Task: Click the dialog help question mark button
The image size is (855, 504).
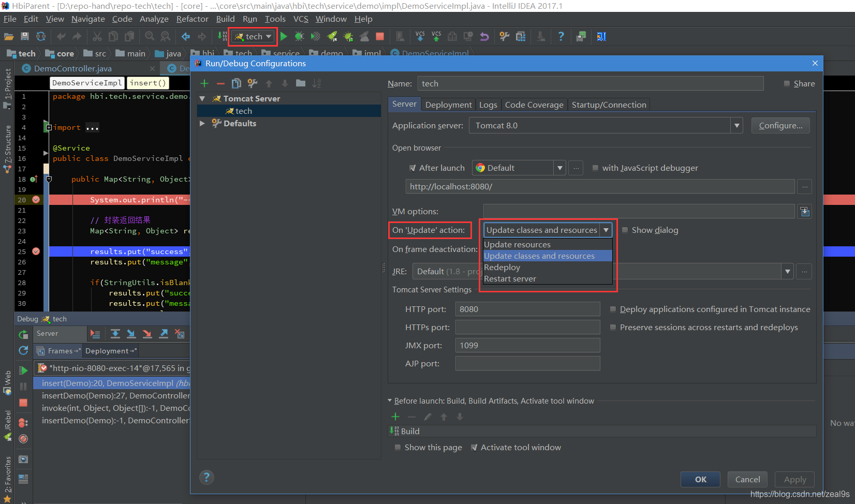Action: [x=207, y=477]
